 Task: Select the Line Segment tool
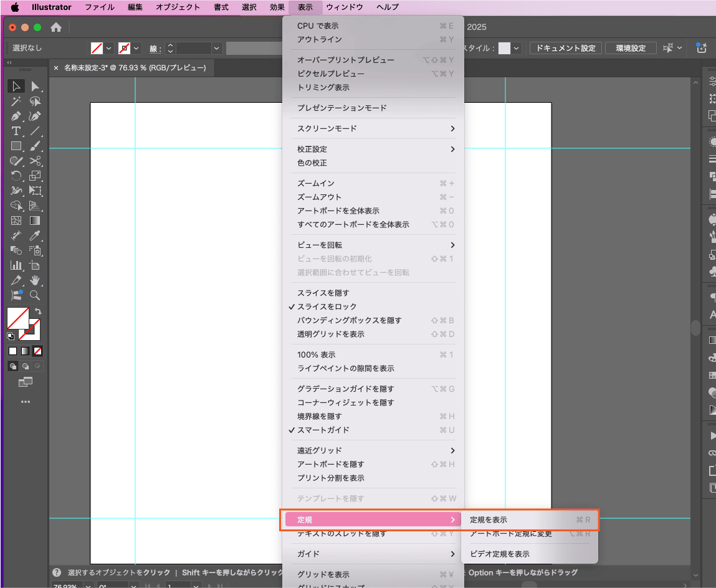35,131
